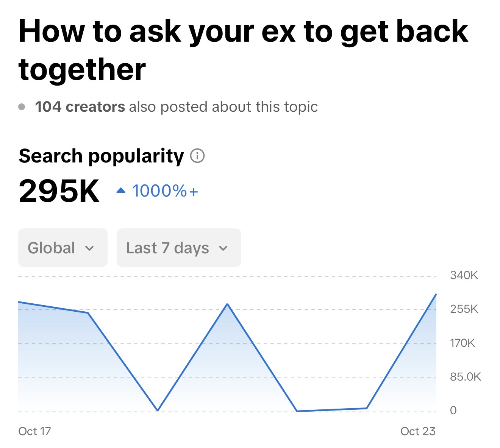The height and width of the screenshot is (448, 500).
Task: Click the 104 creators link
Action: click(79, 106)
